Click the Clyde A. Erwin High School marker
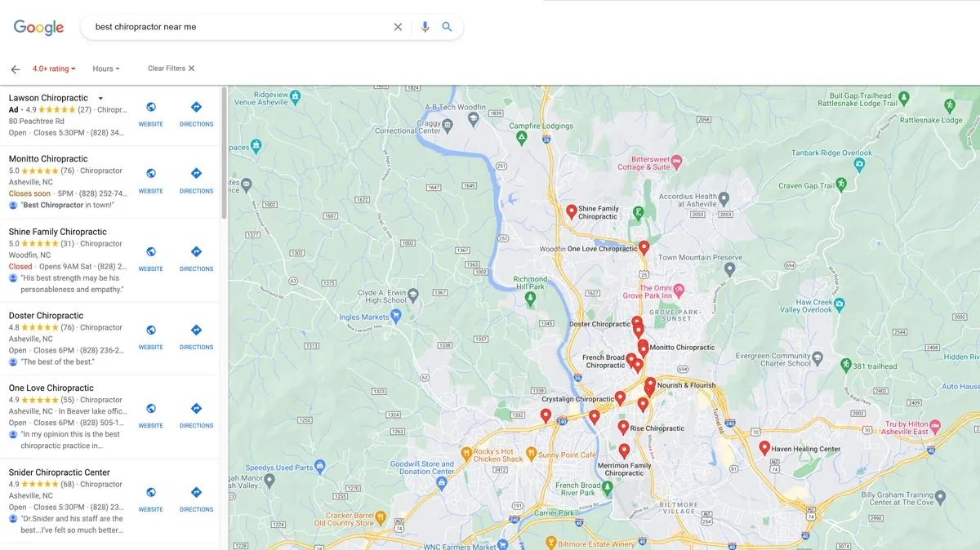980x550 pixels. 413,295
